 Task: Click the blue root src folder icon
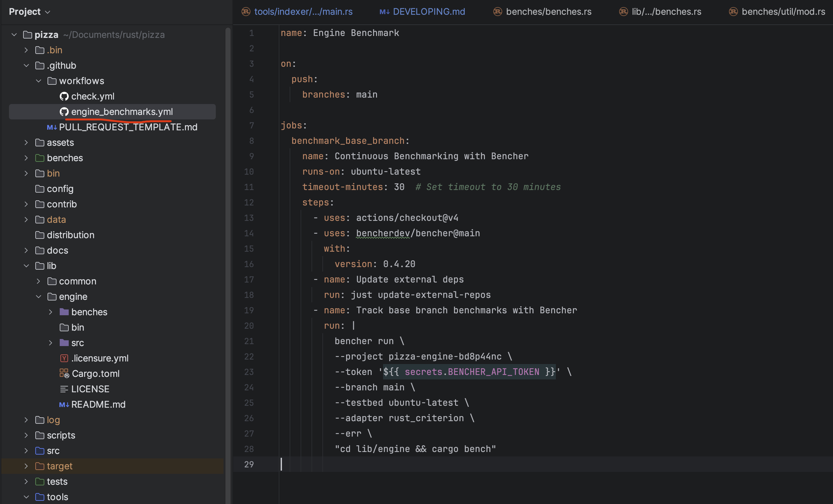(x=39, y=451)
